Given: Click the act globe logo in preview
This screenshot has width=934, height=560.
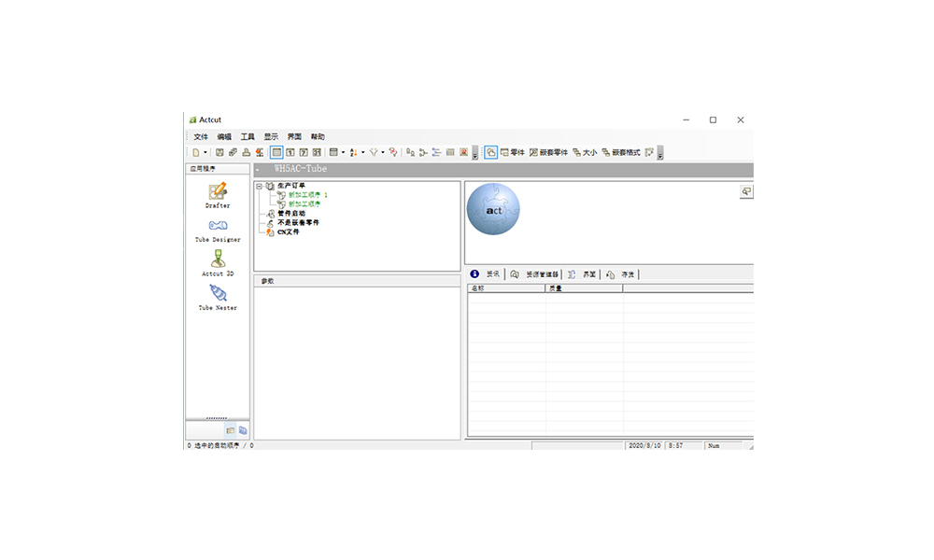Looking at the screenshot, I should click(493, 209).
